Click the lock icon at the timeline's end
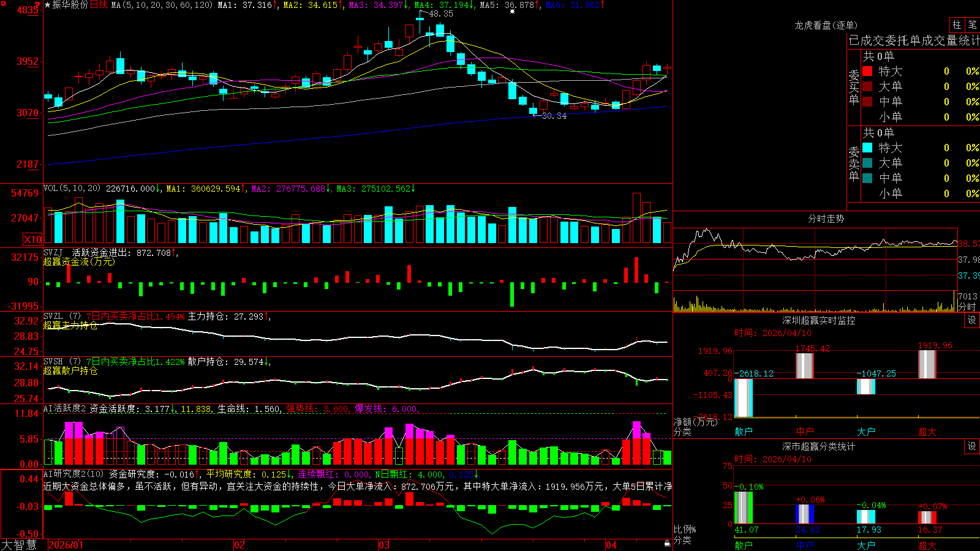 point(667,544)
